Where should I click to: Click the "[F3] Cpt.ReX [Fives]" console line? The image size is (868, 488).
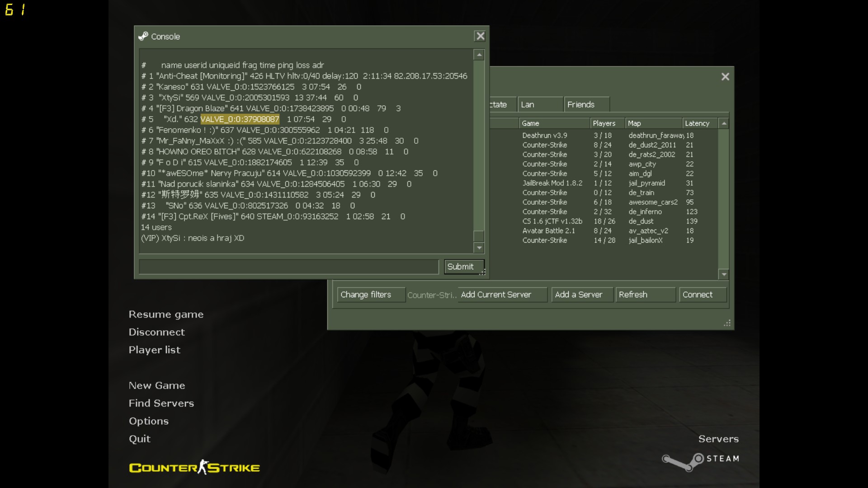273,216
